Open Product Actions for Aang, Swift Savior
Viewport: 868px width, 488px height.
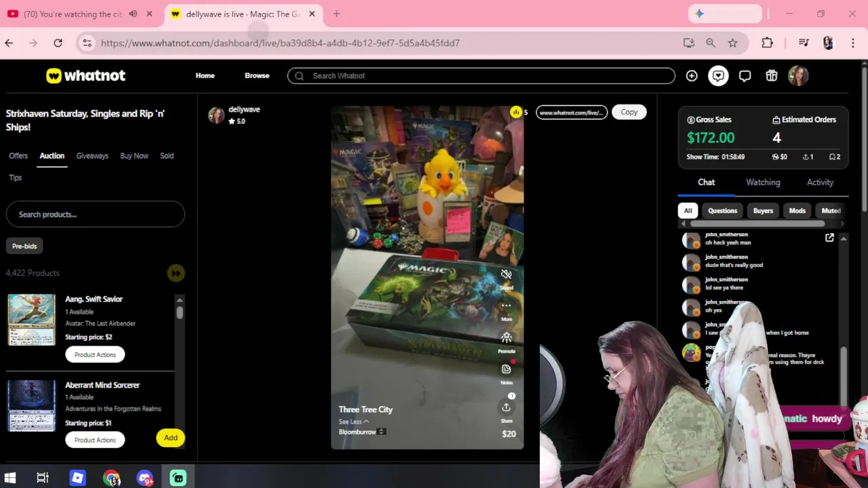pos(95,354)
